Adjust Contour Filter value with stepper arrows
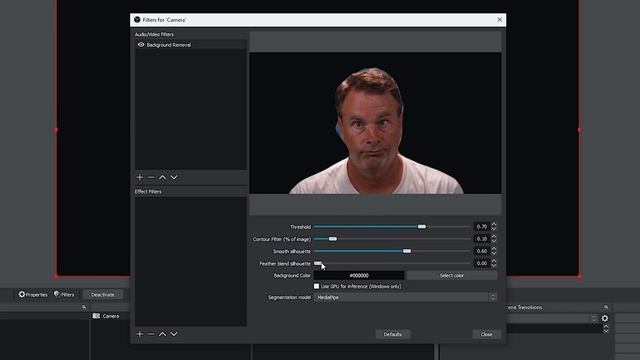Screen dimensions: 640x360 tap(494, 239)
